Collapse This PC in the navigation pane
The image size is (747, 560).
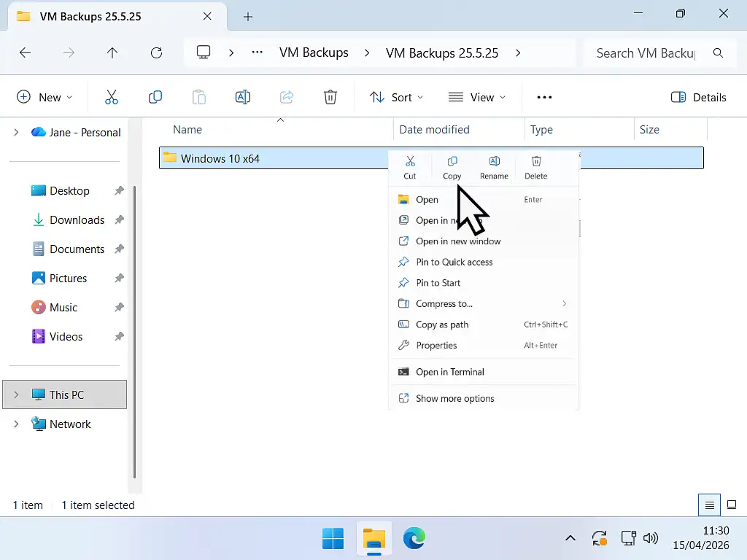16,394
